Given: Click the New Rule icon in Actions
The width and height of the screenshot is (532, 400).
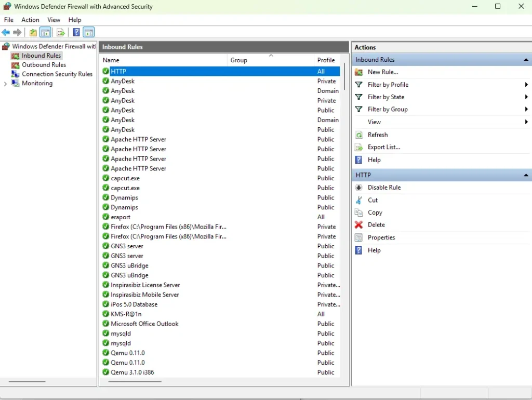Looking at the screenshot, I should coord(358,72).
